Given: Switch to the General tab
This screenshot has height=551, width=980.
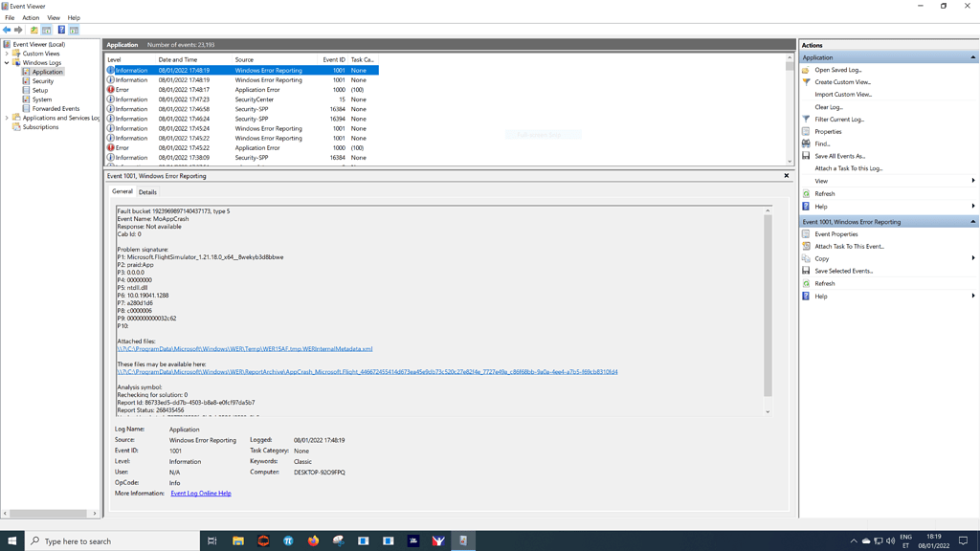Looking at the screenshot, I should [x=122, y=191].
